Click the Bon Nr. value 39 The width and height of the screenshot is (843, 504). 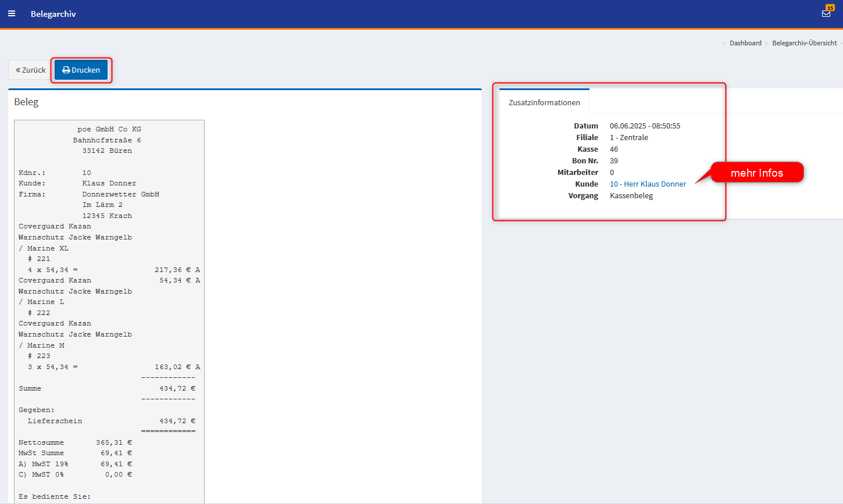[x=614, y=160]
